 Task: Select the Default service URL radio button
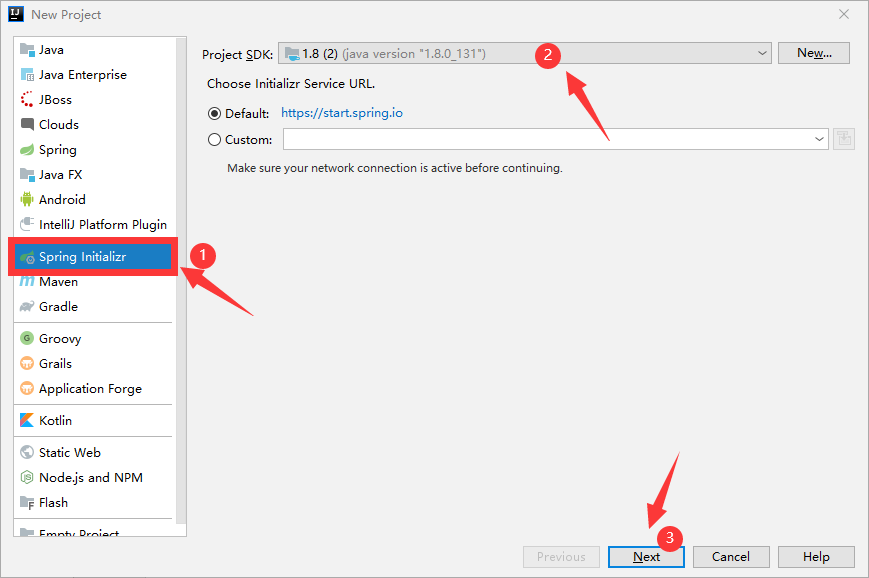[214, 114]
